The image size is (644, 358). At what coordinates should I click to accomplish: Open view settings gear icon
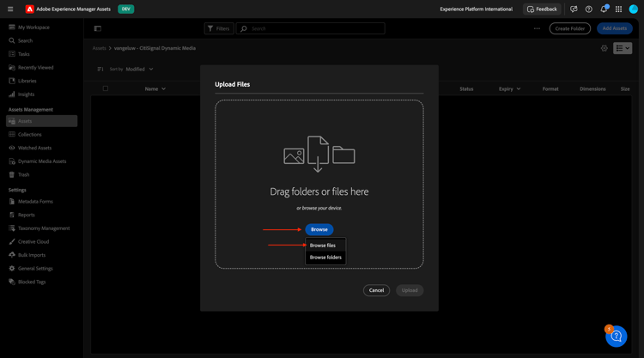605,48
